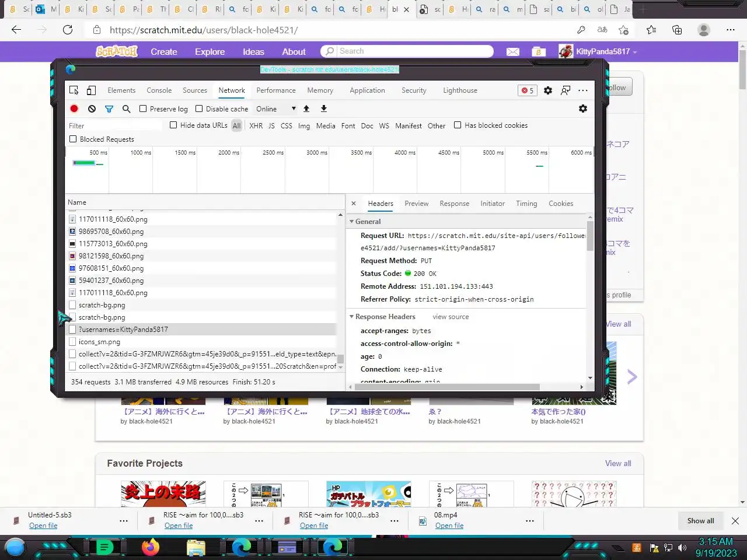Go back in the browser
747x560 pixels.
point(16,30)
